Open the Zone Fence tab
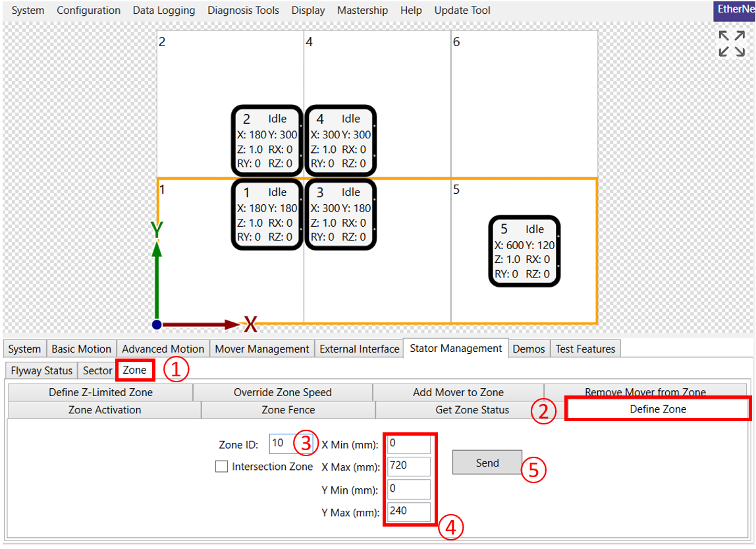This screenshot has height=549, width=756. 288,410
